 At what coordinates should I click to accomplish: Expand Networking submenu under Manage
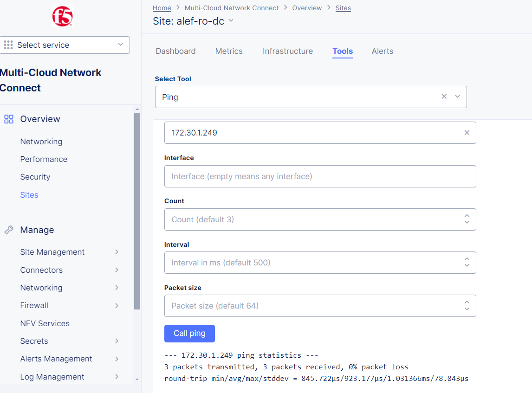pos(117,288)
